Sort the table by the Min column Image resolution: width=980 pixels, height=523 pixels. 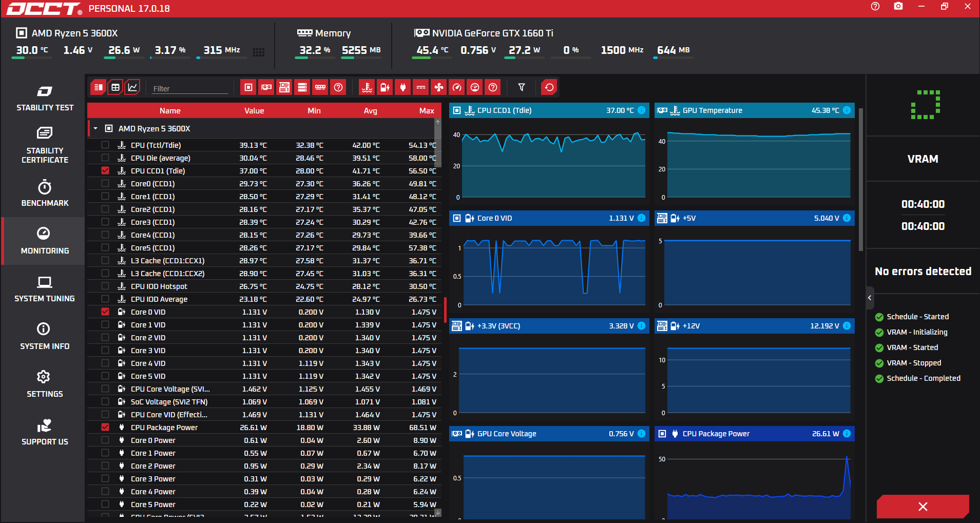[x=314, y=111]
